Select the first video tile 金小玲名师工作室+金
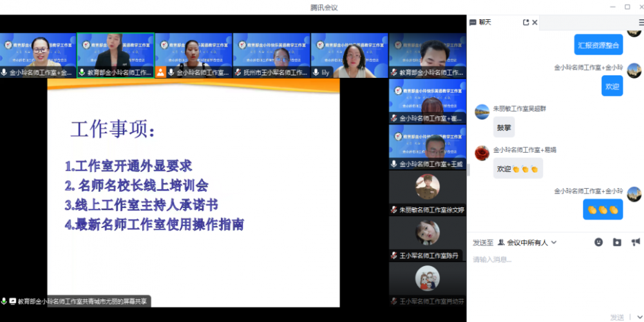The width and height of the screenshot is (644, 322). [38, 55]
